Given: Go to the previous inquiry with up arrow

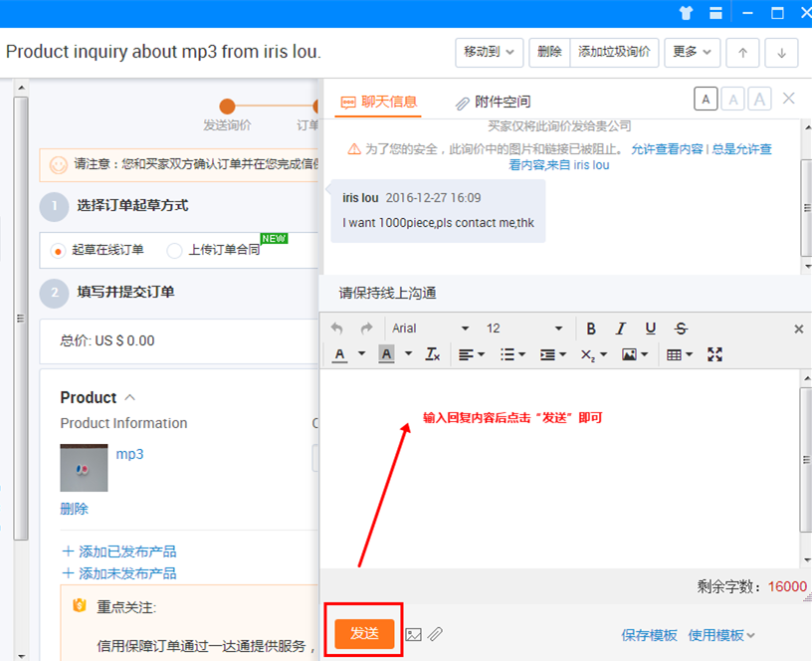Looking at the screenshot, I should tap(742, 53).
